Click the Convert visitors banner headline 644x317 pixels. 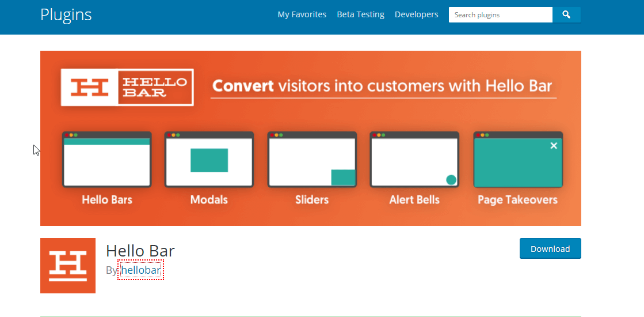tap(382, 86)
